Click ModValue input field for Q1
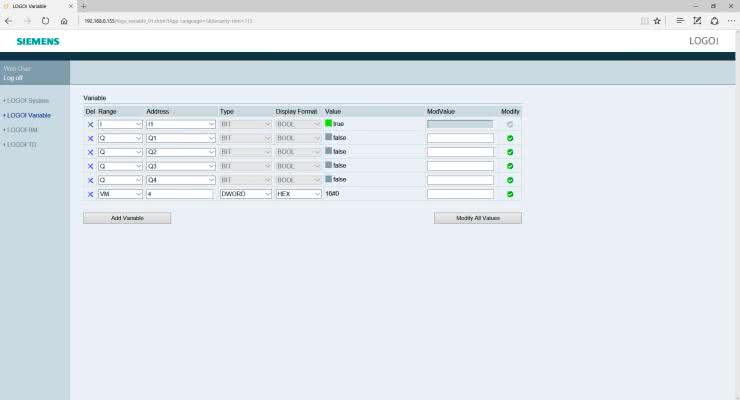740x400 pixels. [460, 138]
